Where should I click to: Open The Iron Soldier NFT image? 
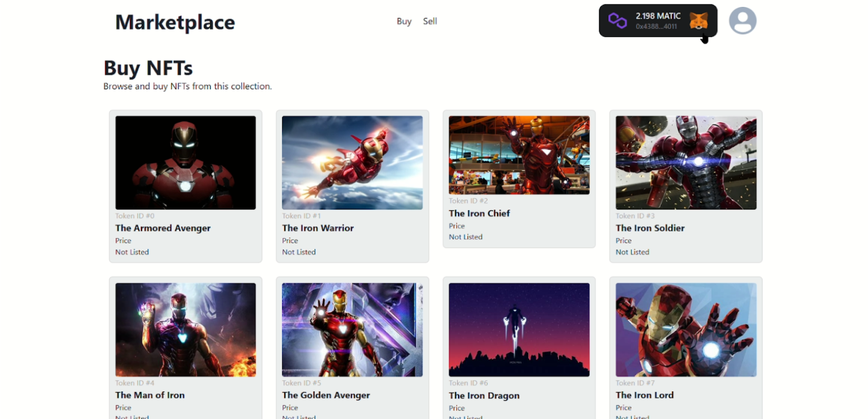click(x=686, y=163)
